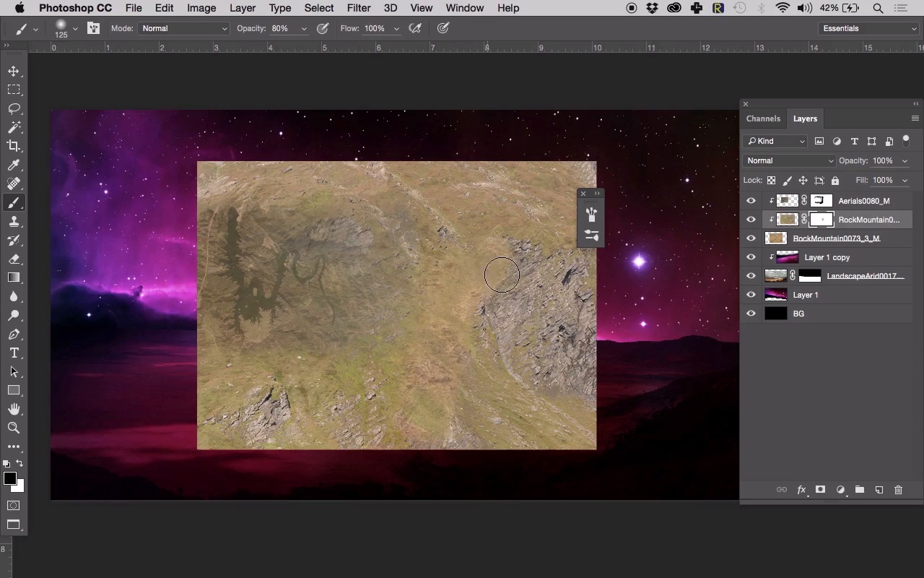Select the Zoom tool in toolbar
This screenshot has height=578, width=924.
(x=14, y=428)
